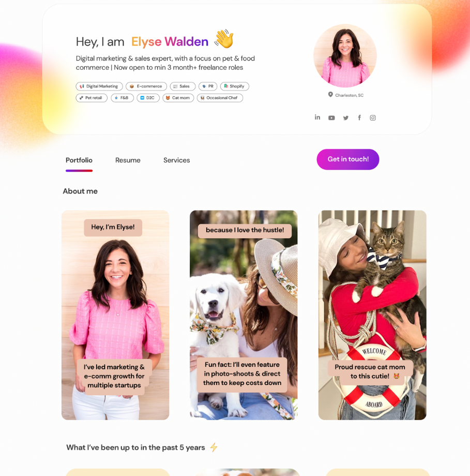Open the Services tab
This screenshot has height=476, width=470.
[x=177, y=160]
